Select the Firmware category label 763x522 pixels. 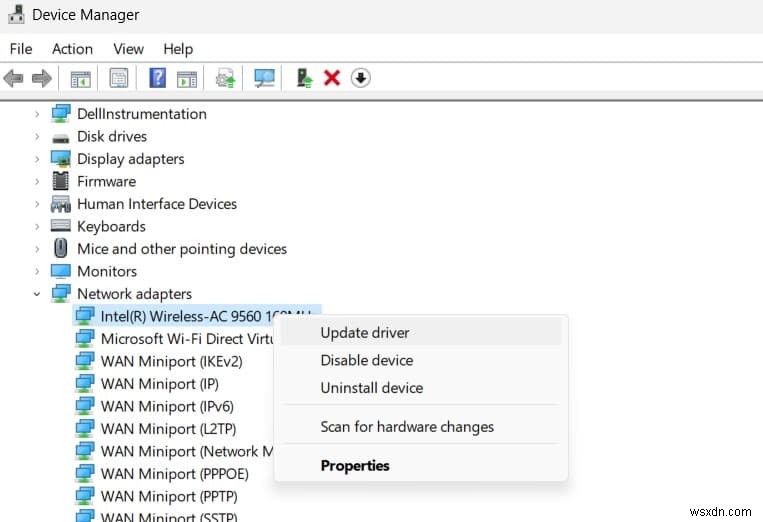coord(107,181)
